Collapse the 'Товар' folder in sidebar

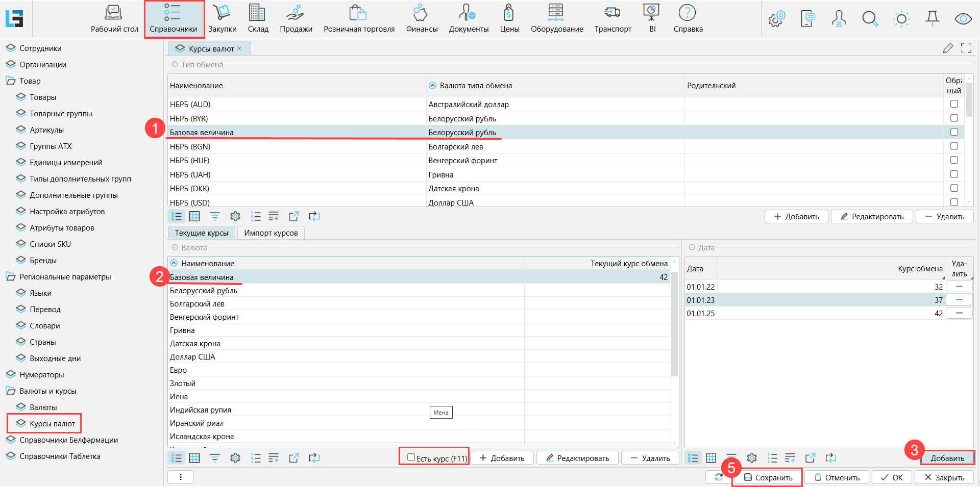click(x=11, y=81)
